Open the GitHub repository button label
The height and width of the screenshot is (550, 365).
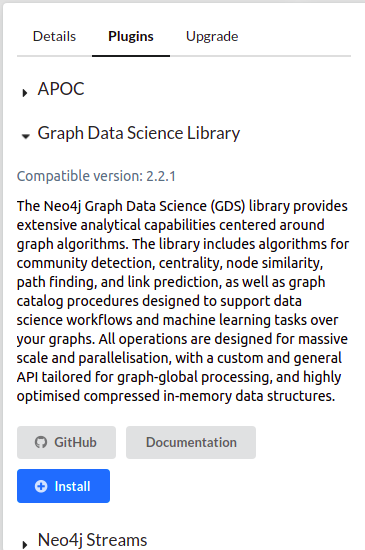click(75, 442)
